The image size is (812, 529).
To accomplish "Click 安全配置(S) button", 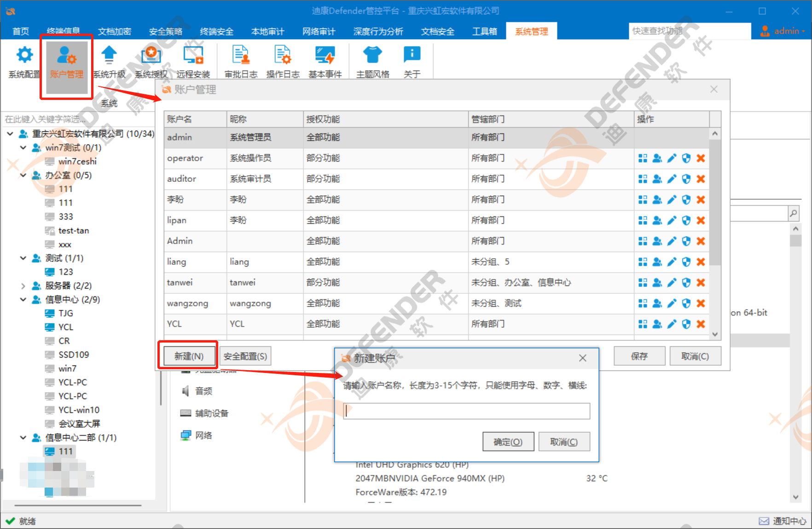I will click(x=245, y=356).
